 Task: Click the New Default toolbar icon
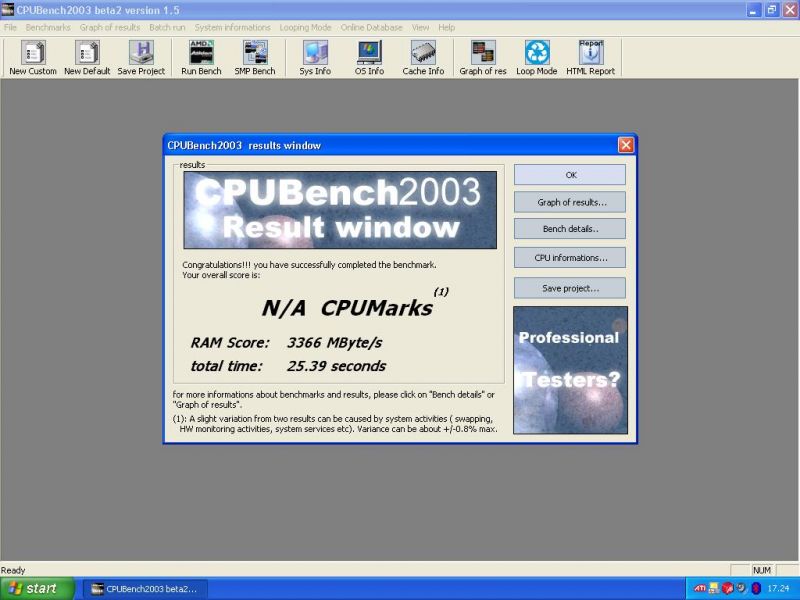[87, 58]
